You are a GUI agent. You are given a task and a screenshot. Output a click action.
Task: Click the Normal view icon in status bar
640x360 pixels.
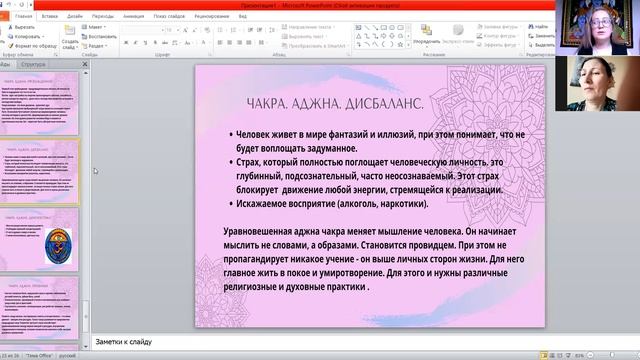click(544, 356)
